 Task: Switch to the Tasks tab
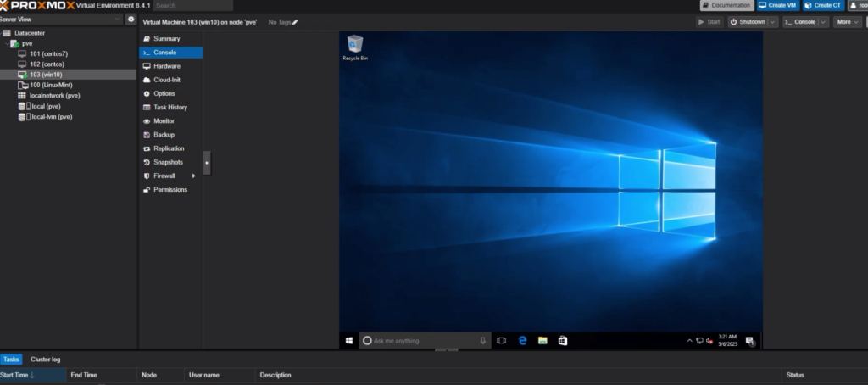11,360
